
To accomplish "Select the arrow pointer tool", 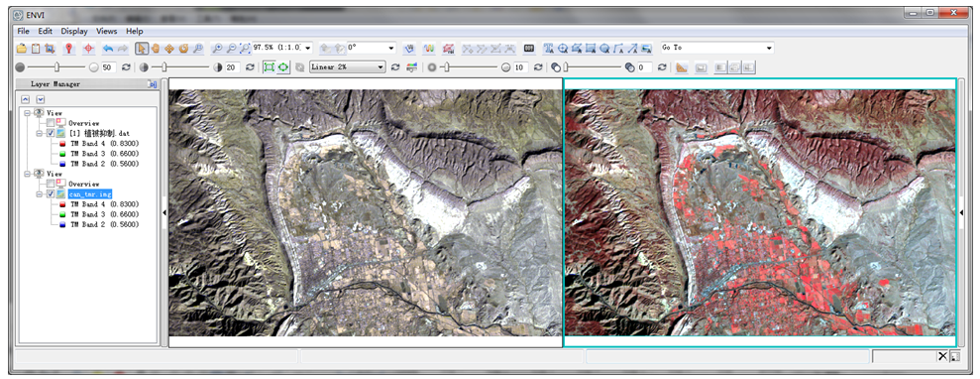I will pos(142,49).
